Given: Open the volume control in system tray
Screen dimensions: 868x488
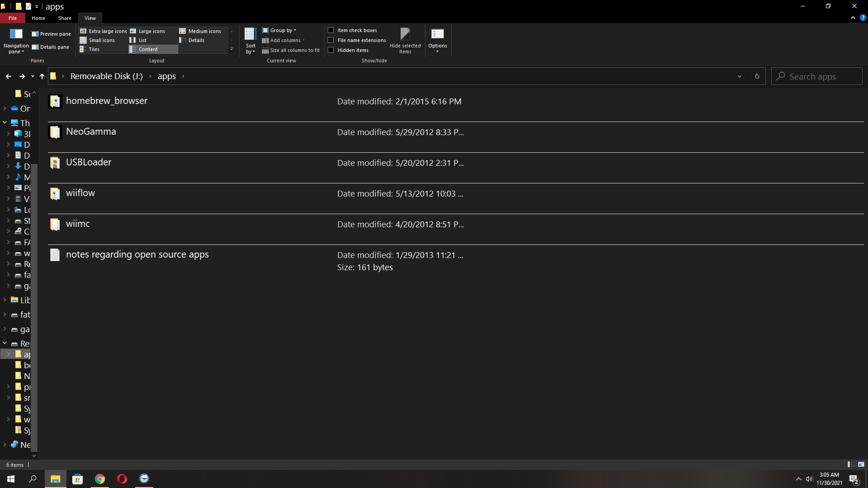Looking at the screenshot, I should [809, 479].
